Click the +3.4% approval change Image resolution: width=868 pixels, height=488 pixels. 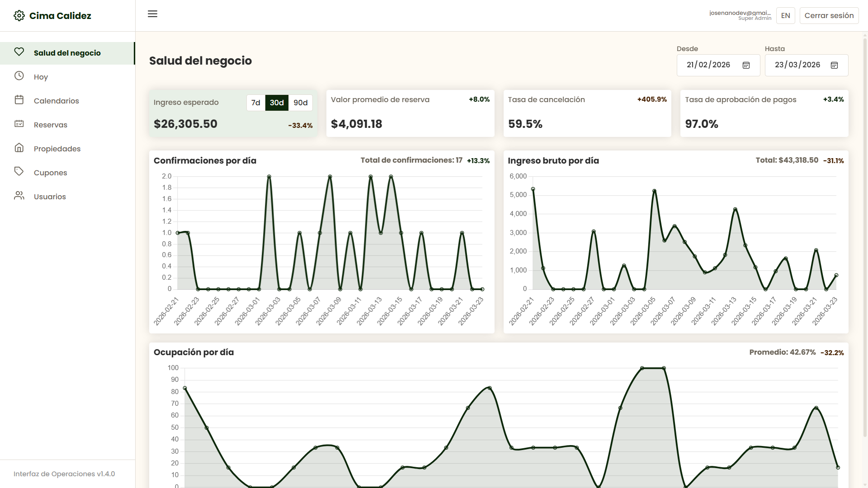[833, 99]
